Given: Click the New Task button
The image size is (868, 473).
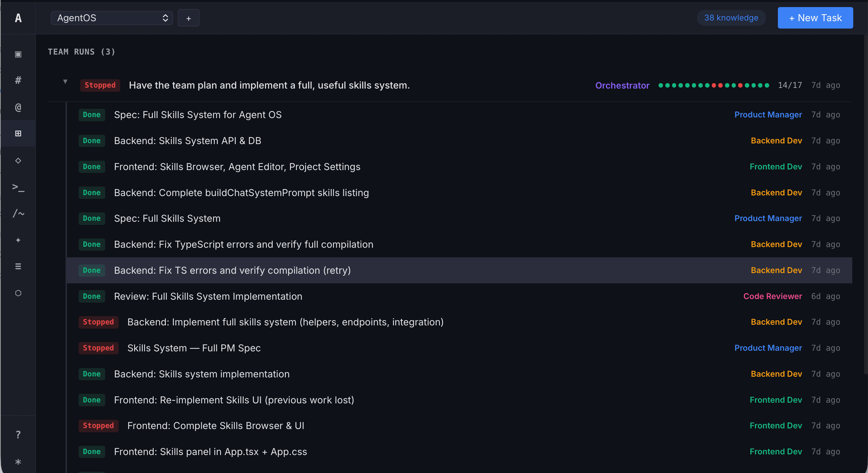Looking at the screenshot, I should [815, 18].
